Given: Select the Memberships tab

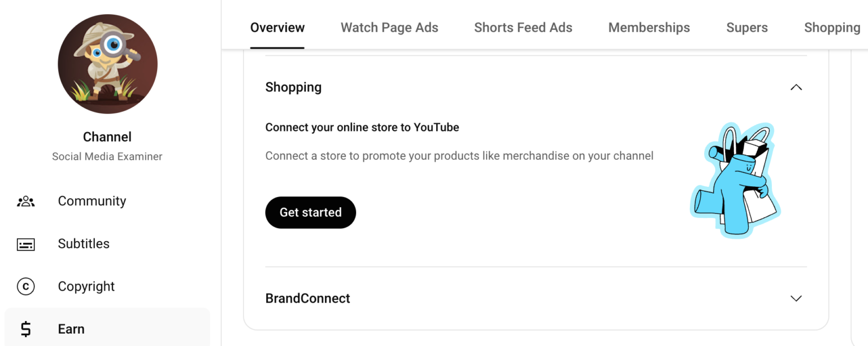Looking at the screenshot, I should pyautogui.click(x=649, y=28).
